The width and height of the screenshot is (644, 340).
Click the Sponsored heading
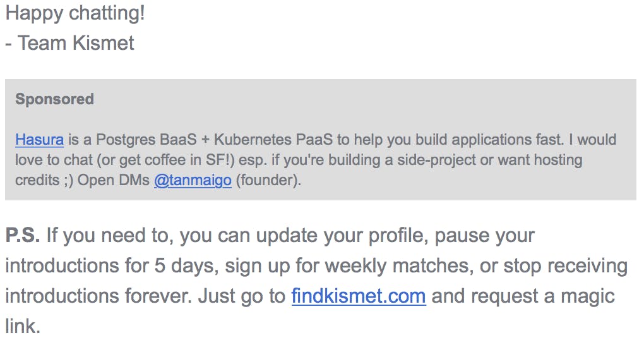(x=55, y=99)
